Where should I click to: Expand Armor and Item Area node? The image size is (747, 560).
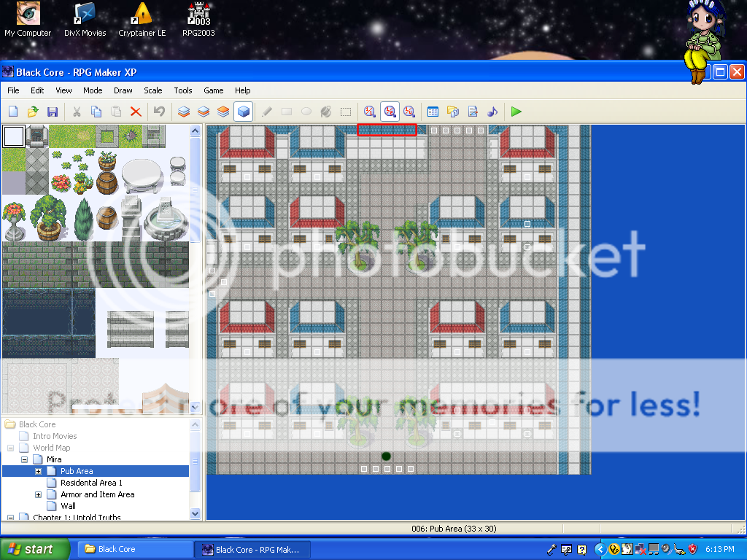click(x=39, y=494)
